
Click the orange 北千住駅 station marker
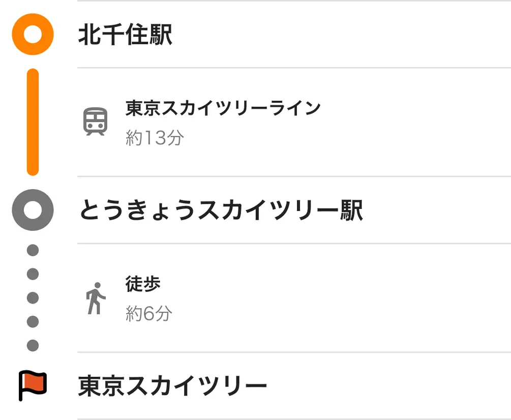pos(33,34)
